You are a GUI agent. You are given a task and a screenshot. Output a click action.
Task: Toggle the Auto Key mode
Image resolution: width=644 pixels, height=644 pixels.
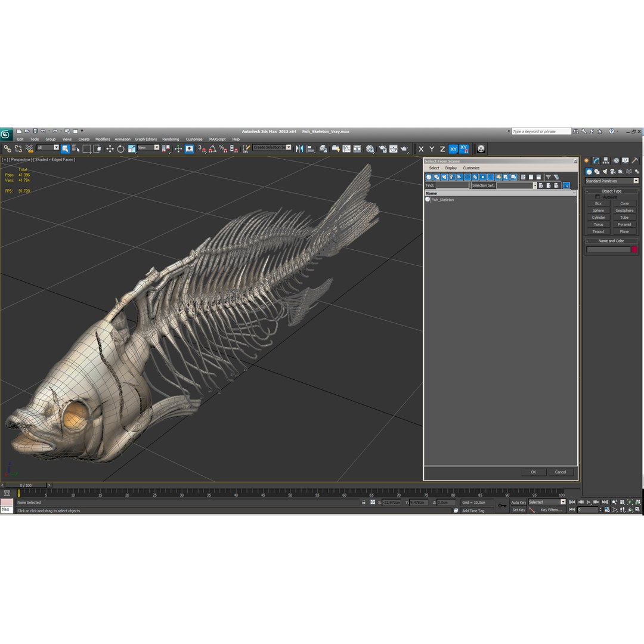click(518, 502)
